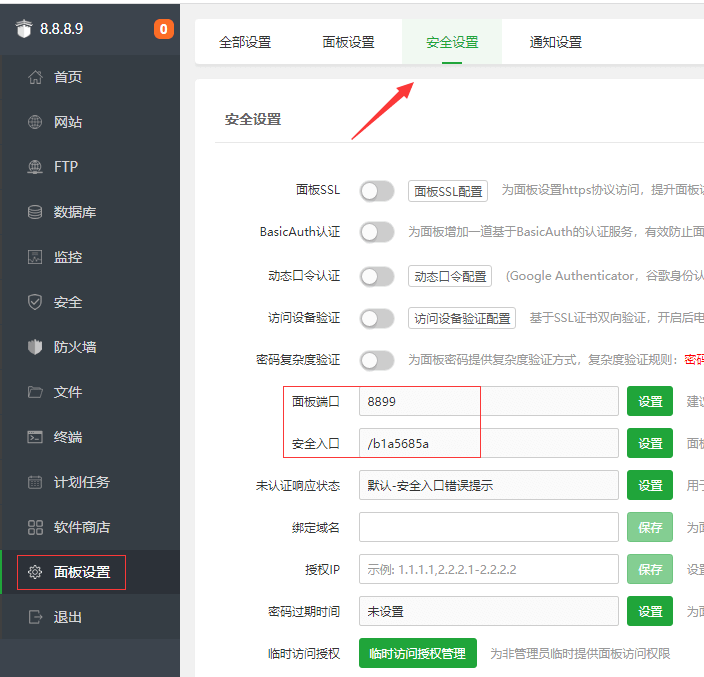This screenshot has height=677, width=704.
Task: Open 文件 using the folder icon
Action: coord(35,392)
